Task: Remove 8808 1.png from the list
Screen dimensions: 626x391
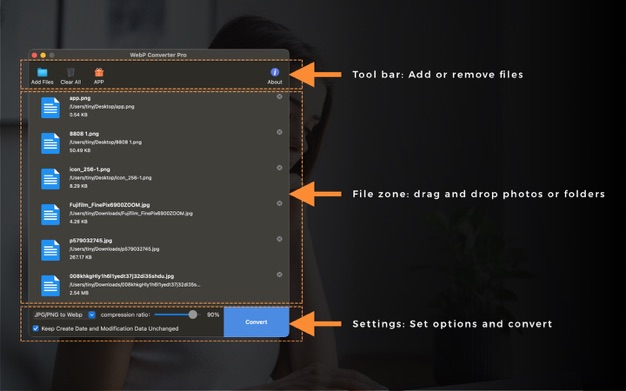Action: [279, 132]
